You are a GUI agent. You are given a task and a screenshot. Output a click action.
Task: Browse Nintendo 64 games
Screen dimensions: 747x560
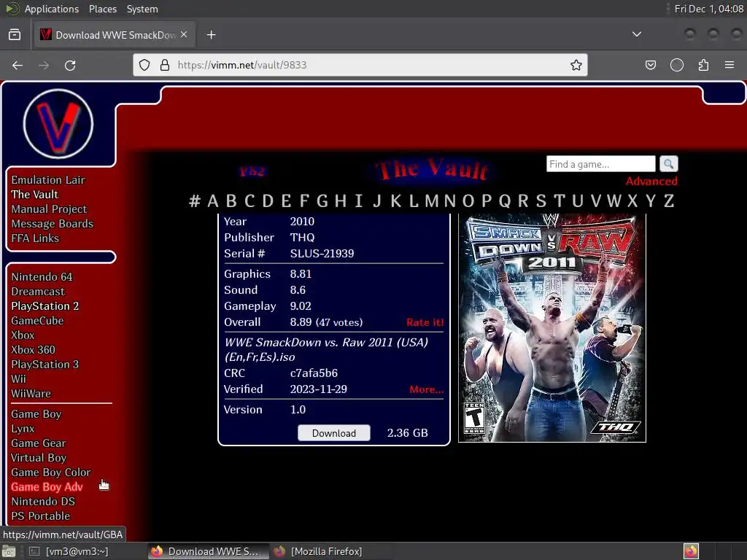pyautogui.click(x=42, y=276)
